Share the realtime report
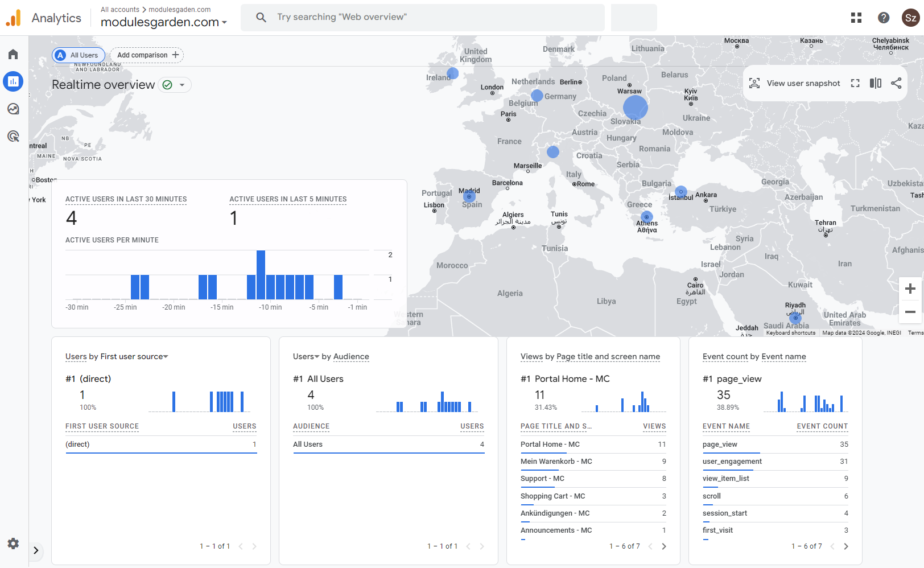Viewport: 924px width, 568px height. 896,83
